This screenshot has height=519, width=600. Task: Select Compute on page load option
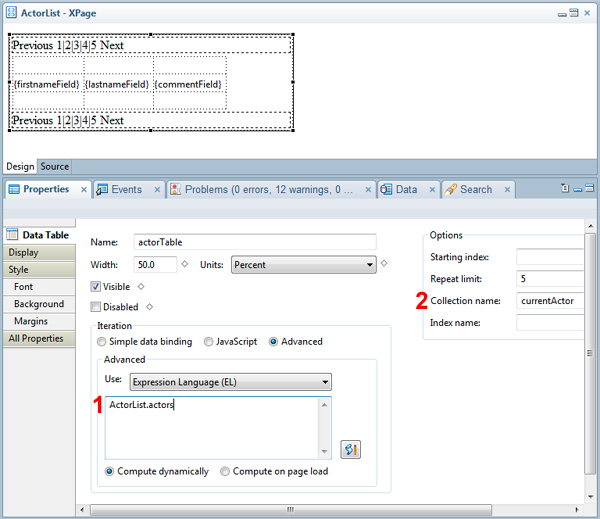[226, 471]
